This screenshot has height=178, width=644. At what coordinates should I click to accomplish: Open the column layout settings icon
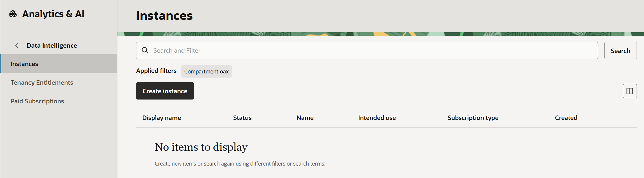pyautogui.click(x=630, y=91)
